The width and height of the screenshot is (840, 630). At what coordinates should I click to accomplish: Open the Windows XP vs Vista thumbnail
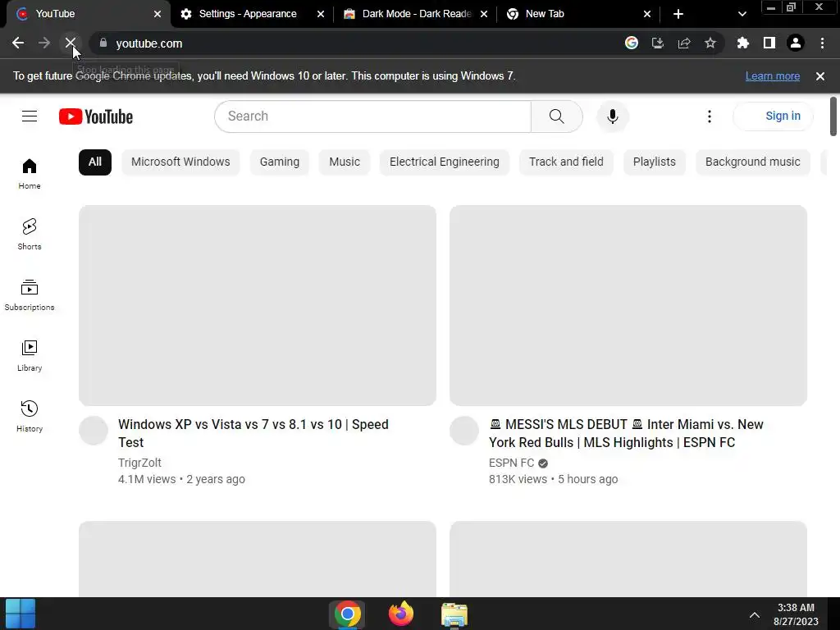[x=257, y=305]
